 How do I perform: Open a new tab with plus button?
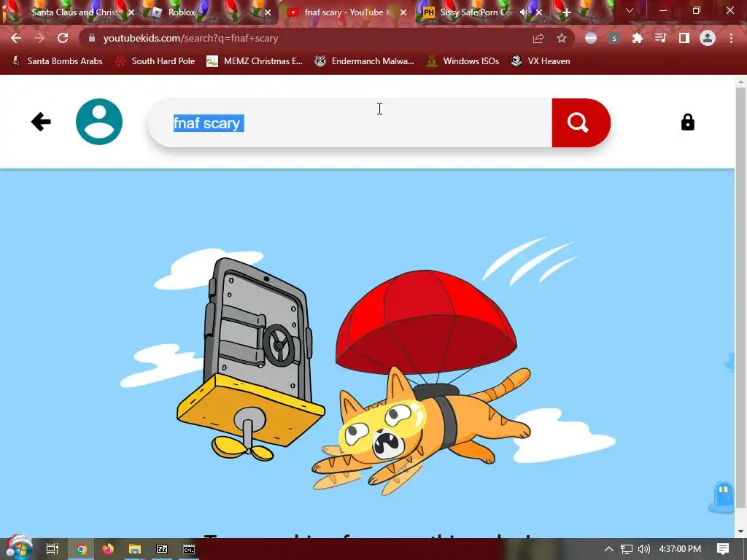(x=566, y=13)
